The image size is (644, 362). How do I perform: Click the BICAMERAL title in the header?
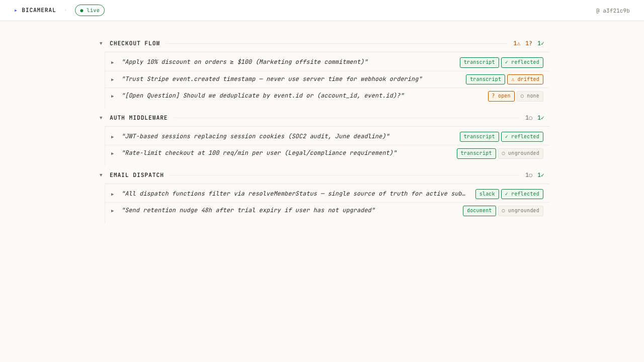39,10
